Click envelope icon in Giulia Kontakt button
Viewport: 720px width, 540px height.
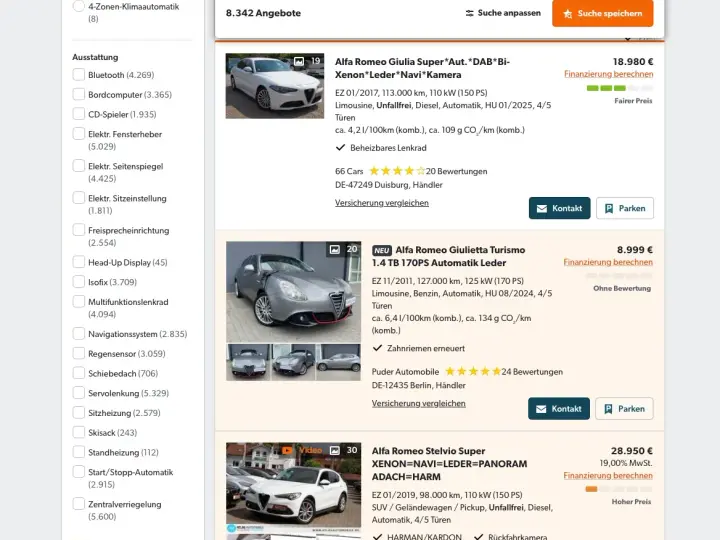542,208
